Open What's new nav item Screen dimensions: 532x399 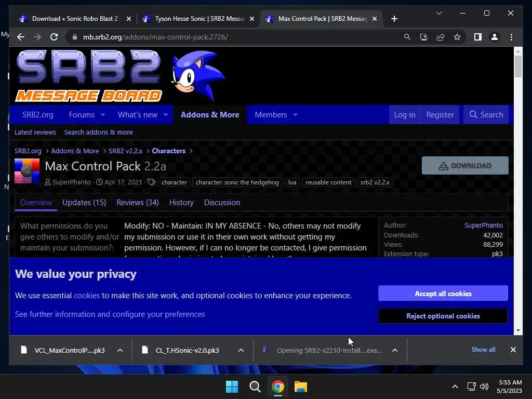click(137, 115)
